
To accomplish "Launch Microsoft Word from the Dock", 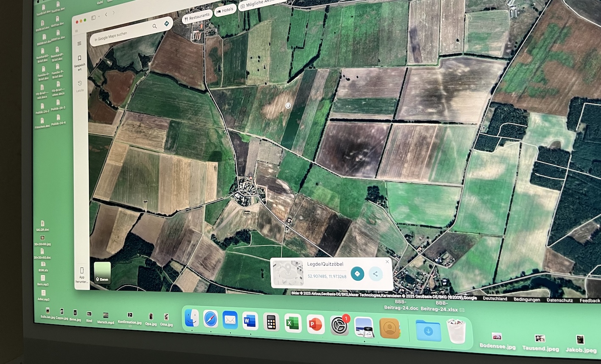I will [x=250, y=322].
